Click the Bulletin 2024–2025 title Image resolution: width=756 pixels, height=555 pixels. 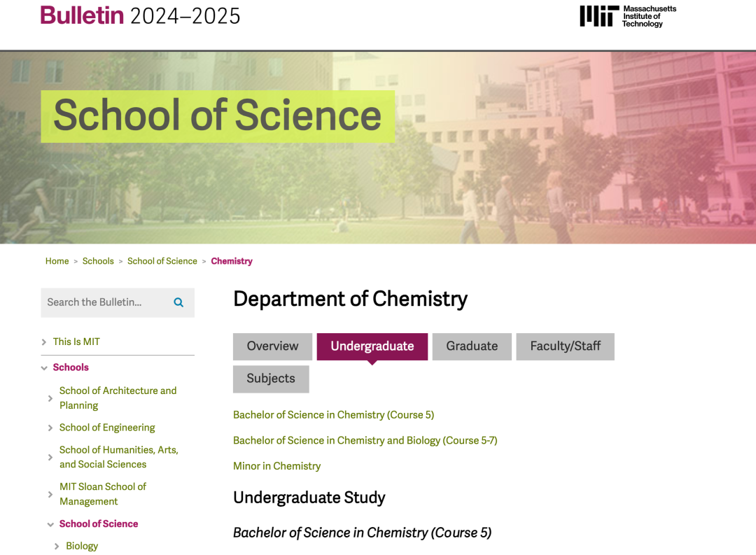pyautogui.click(x=140, y=15)
